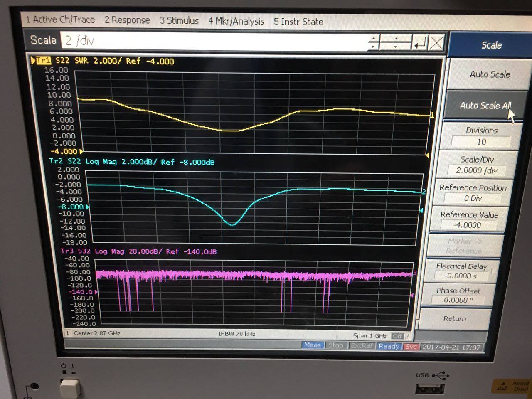Click the Tr1 active trace marker
The image size is (532, 399).
pos(43,61)
